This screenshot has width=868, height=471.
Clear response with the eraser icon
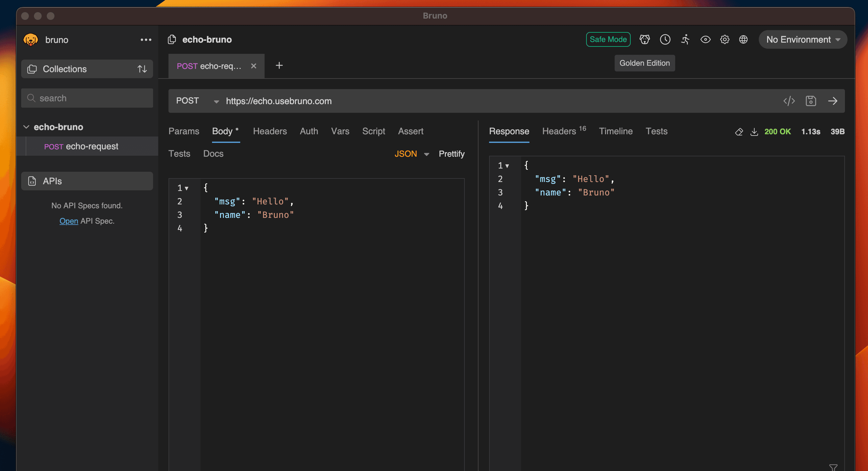[739, 132]
